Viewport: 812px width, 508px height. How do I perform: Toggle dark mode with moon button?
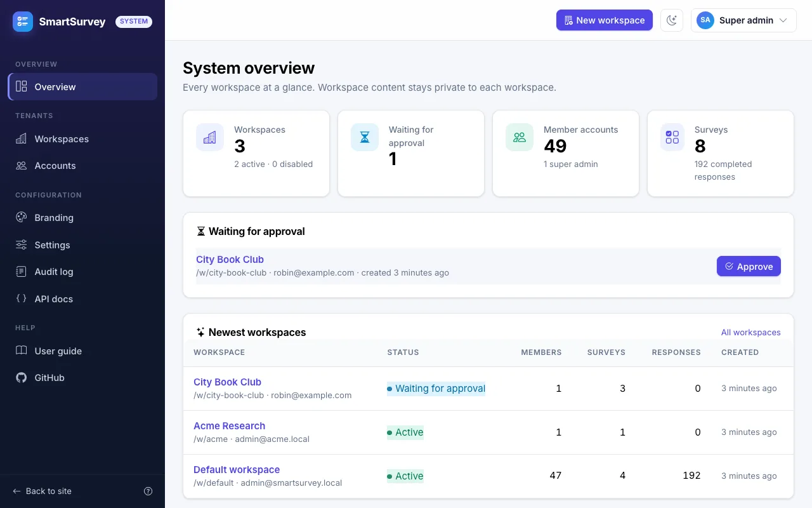pos(672,20)
